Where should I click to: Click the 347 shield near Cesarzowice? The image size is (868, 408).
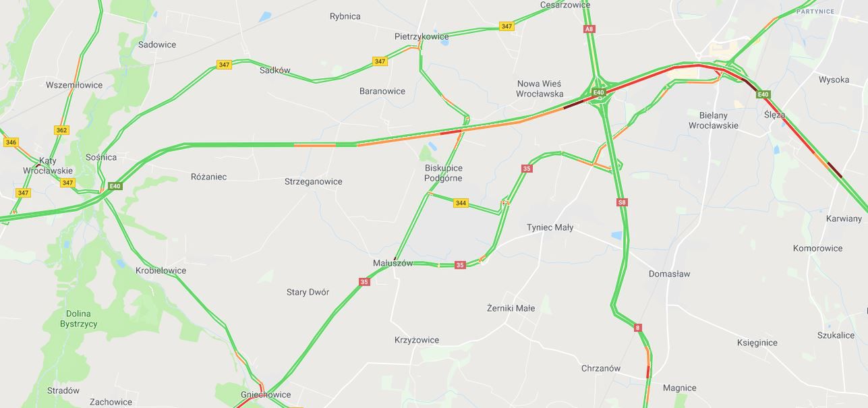point(507,26)
